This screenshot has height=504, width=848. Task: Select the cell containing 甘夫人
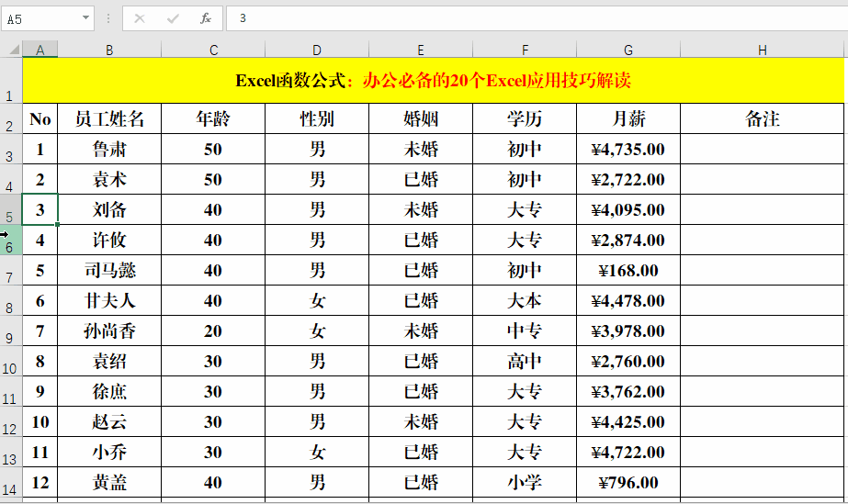pyautogui.click(x=109, y=300)
